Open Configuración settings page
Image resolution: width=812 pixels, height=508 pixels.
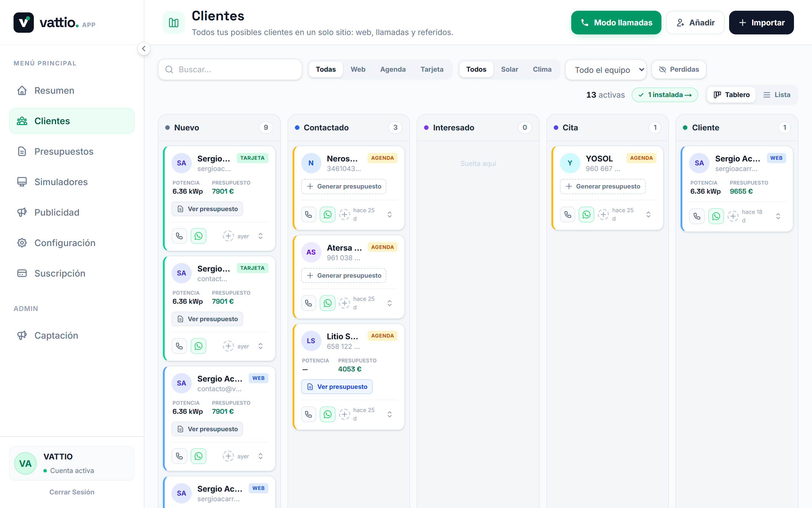(x=72, y=243)
